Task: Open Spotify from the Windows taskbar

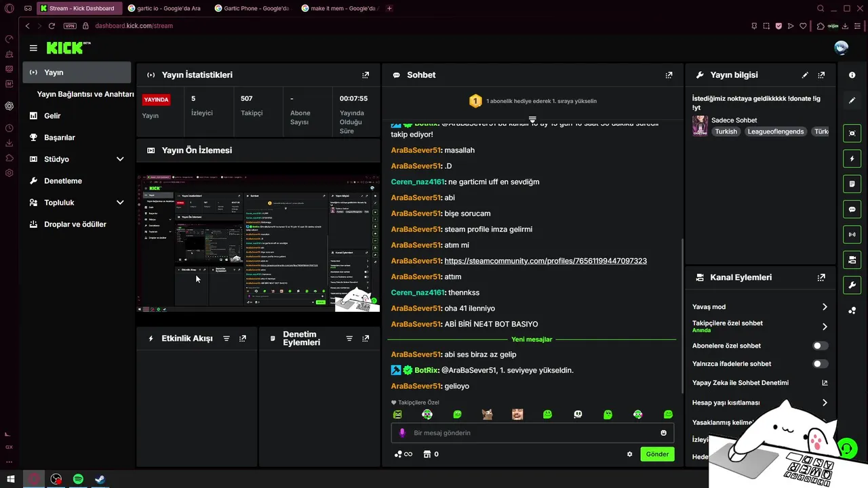Action: pyautogui.click(x=78, y=479)
